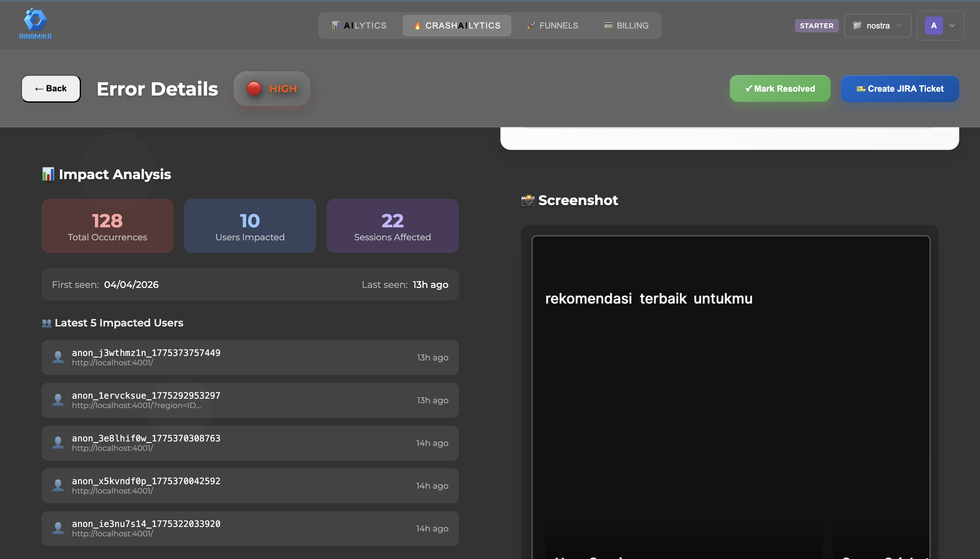980x559 pixels.
Task: Click the Impact Analysis bar chart icon
Action: (48, 174)
